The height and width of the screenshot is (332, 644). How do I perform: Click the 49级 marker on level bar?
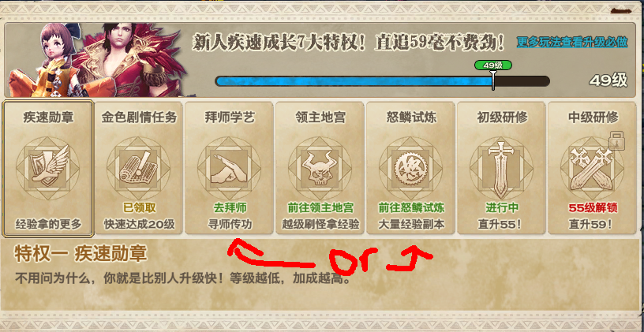[x=492, y=65]
